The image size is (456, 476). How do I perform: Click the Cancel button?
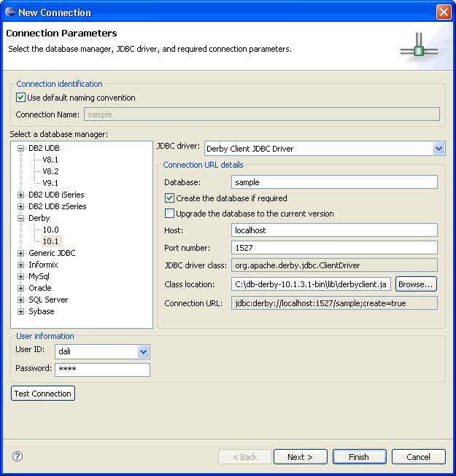418,457
